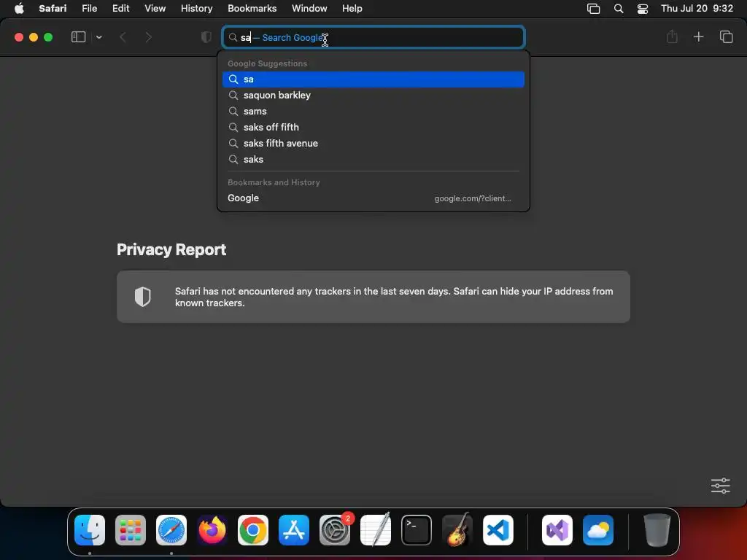
Task: Toggle the Safari sidebar
Action: click(78, 37)
